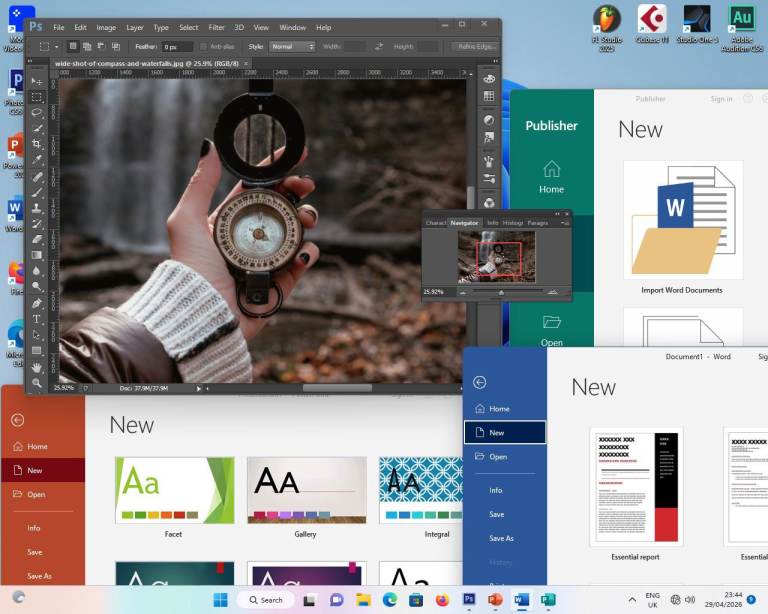Open the Filter menu
Viewport: 768px width, 614px height.
(216, 27)
